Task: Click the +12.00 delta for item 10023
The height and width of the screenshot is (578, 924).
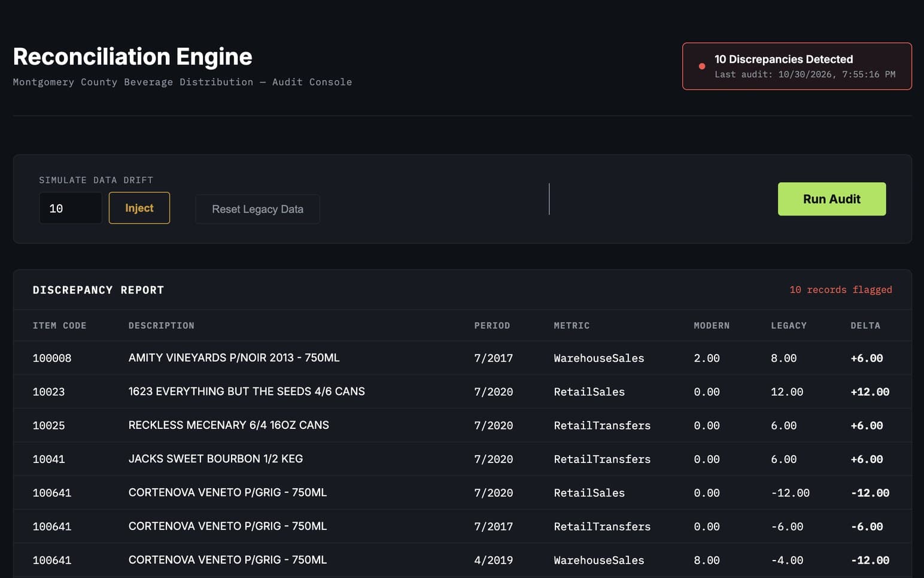Action: (x=870, y=392)
